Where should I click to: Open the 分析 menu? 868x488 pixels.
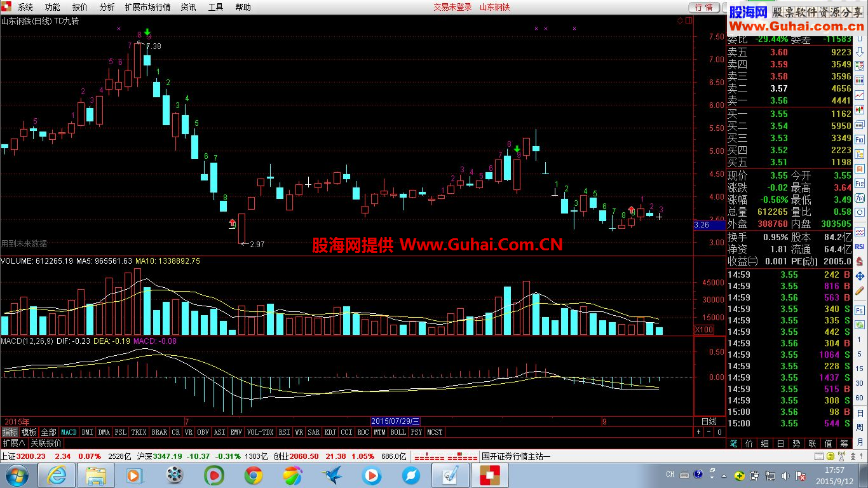(107, 7)
